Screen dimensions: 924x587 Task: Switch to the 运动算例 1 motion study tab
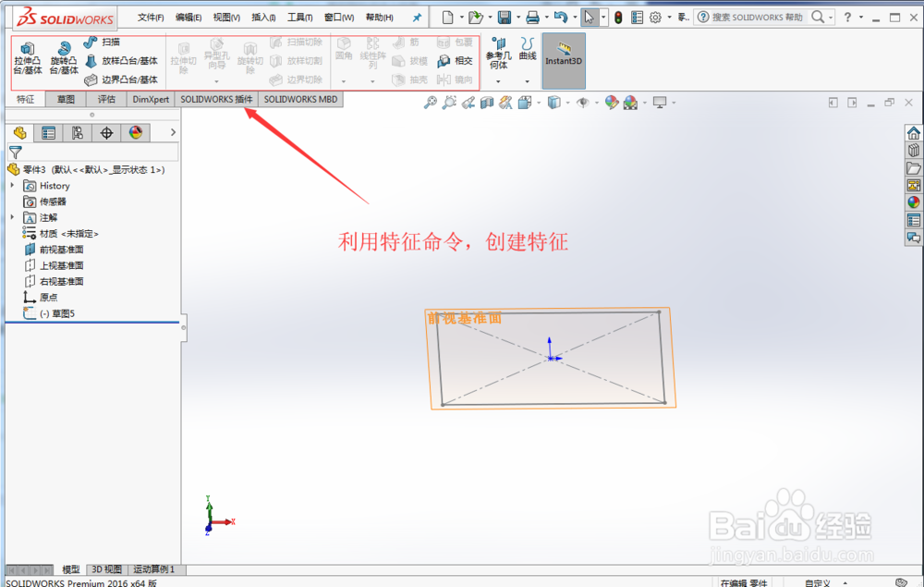pyautogui.click(x=153, y=569)
